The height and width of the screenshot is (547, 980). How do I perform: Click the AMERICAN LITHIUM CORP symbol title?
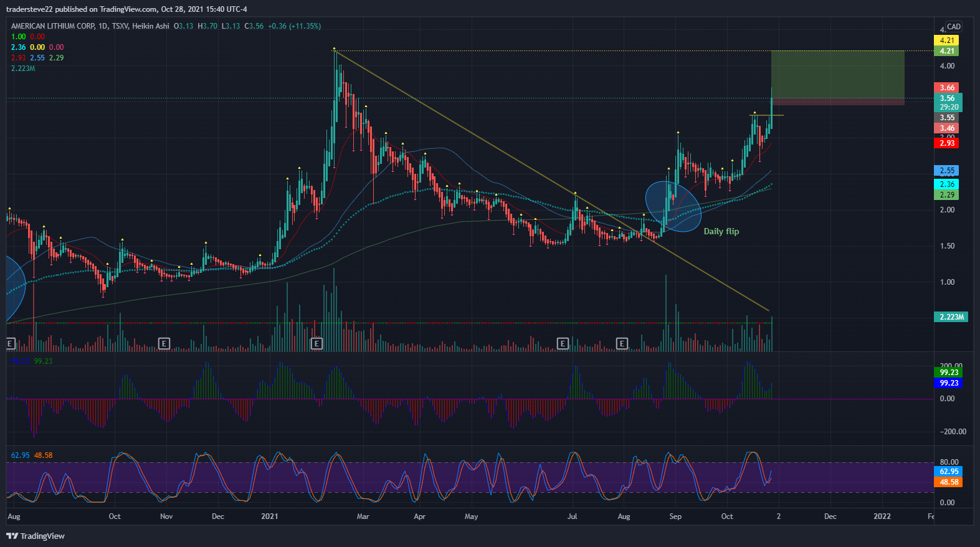(x=53, y=26)
